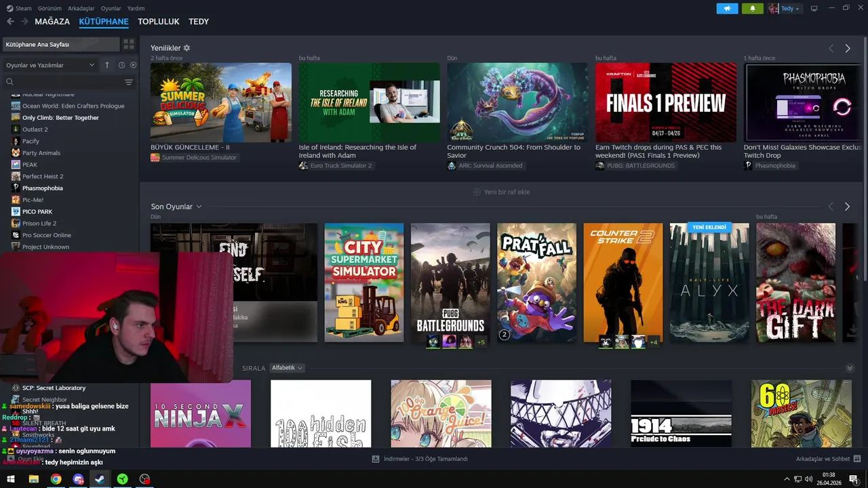Select Only Climb: Better Together in list
Screen dimensions: 868x488
(60, 117)
